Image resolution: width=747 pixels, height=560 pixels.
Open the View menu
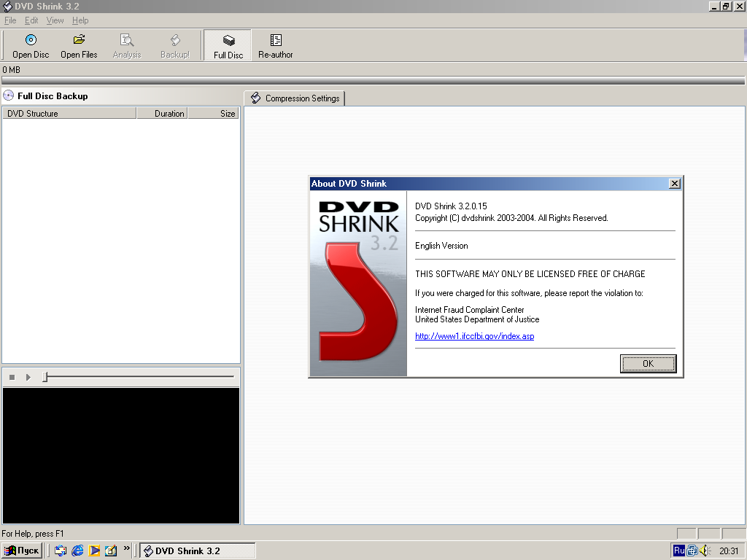click(x=55, y=20)
